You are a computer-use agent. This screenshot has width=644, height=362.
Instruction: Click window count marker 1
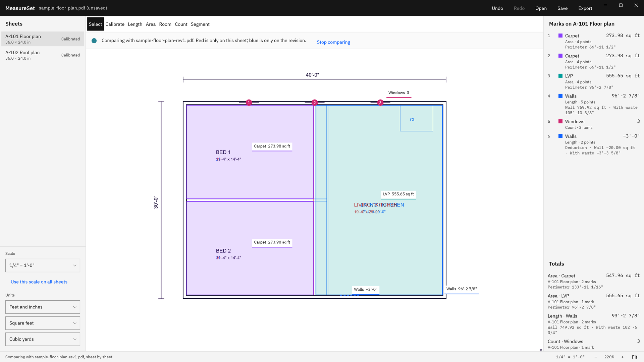tap(249, 103)
